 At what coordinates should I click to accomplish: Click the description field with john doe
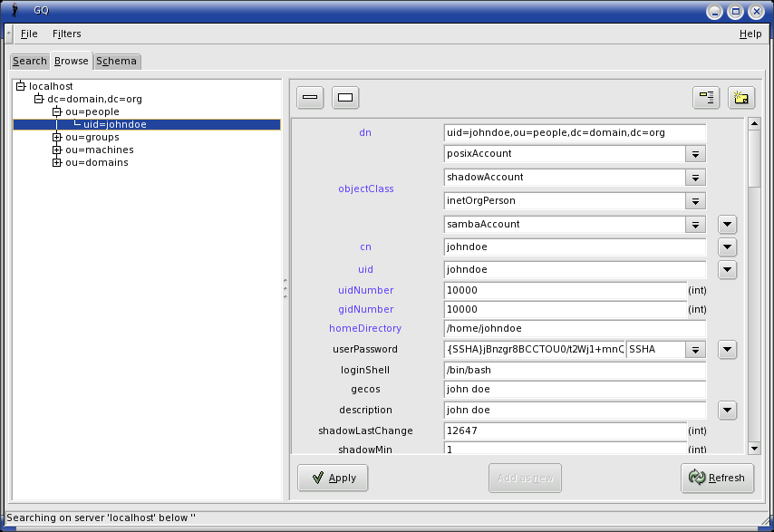[x=576, y=411]
